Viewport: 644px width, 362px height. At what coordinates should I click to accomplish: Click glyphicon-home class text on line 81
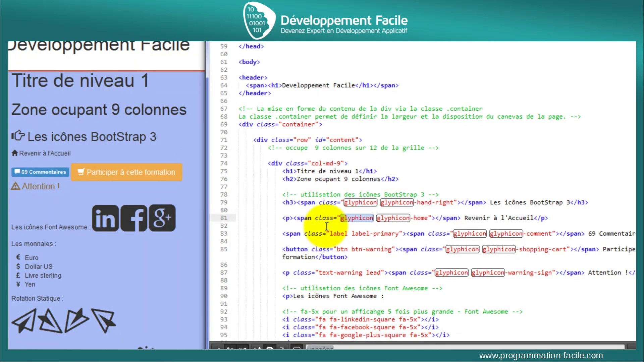(402, 218)
